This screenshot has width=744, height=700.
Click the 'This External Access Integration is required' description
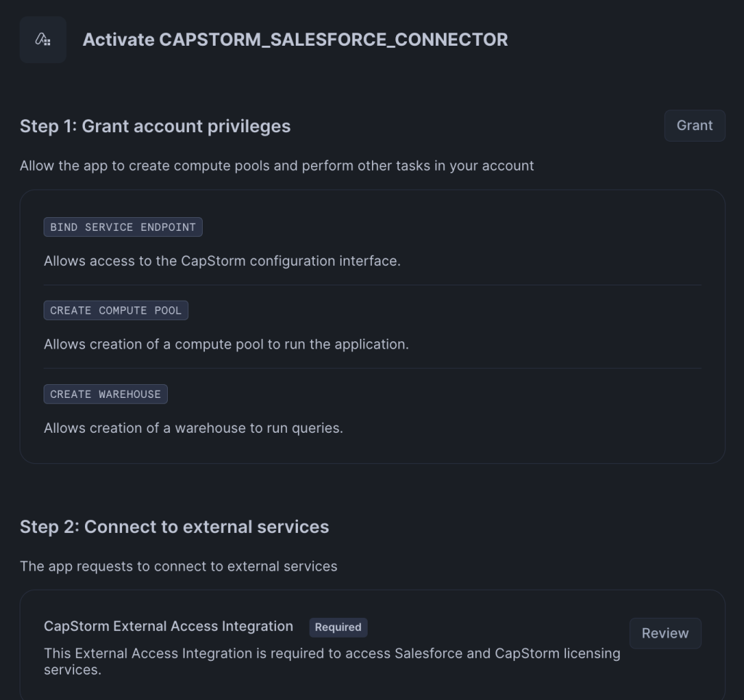(331, 661)
